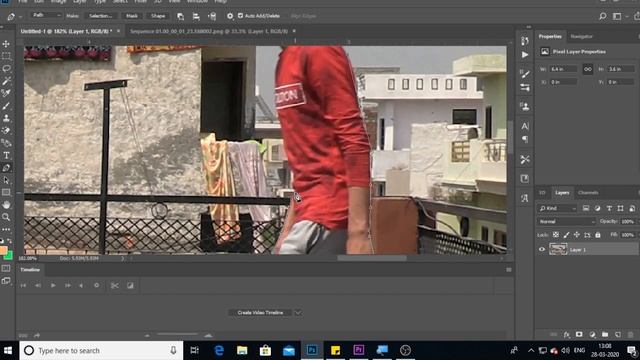
Task: Open the Path mode dropdown
Action: pyautogui.click(x=46, y=16)
